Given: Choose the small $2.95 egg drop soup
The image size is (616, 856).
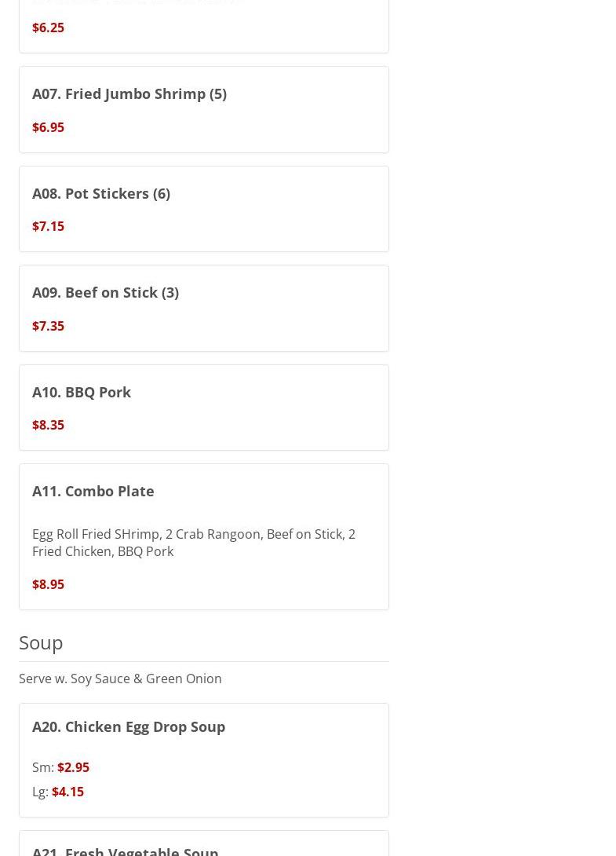Looking at the screenshot, I should pos(73,767).
